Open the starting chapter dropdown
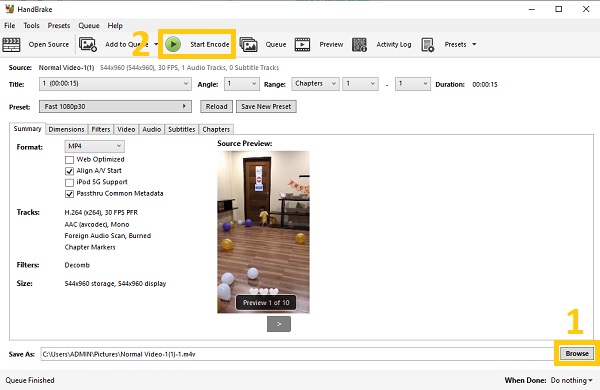Screen dimensions: 600x390 coord(360,84)
